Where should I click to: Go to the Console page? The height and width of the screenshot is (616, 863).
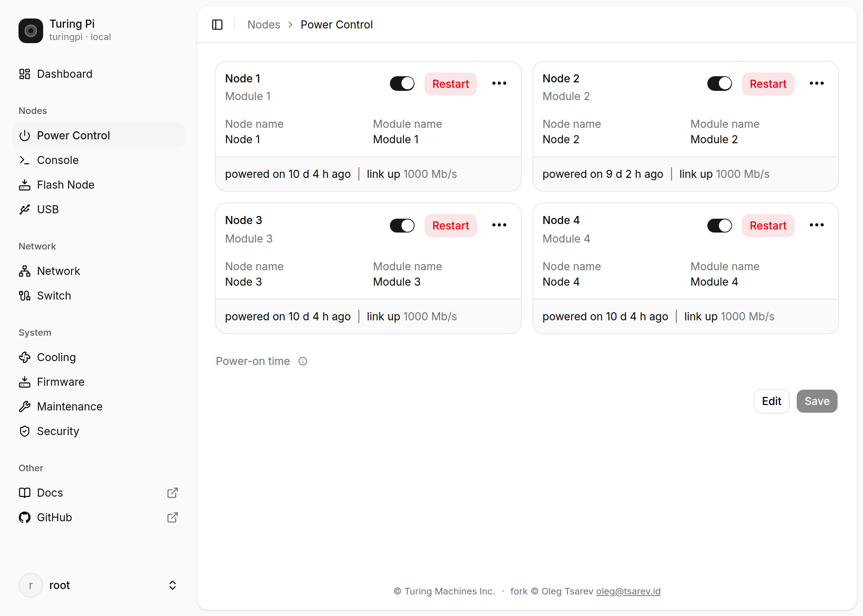(99, 160)
